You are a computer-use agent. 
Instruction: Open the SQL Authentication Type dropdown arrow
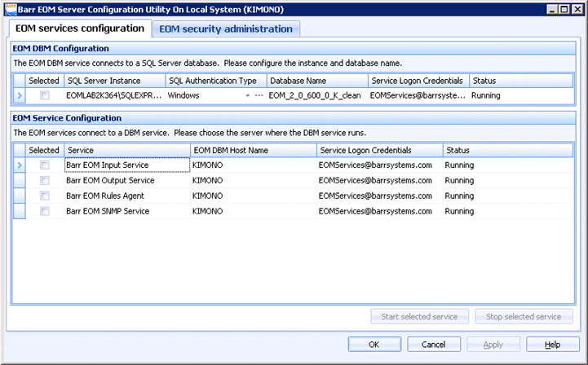click(247, 95)
